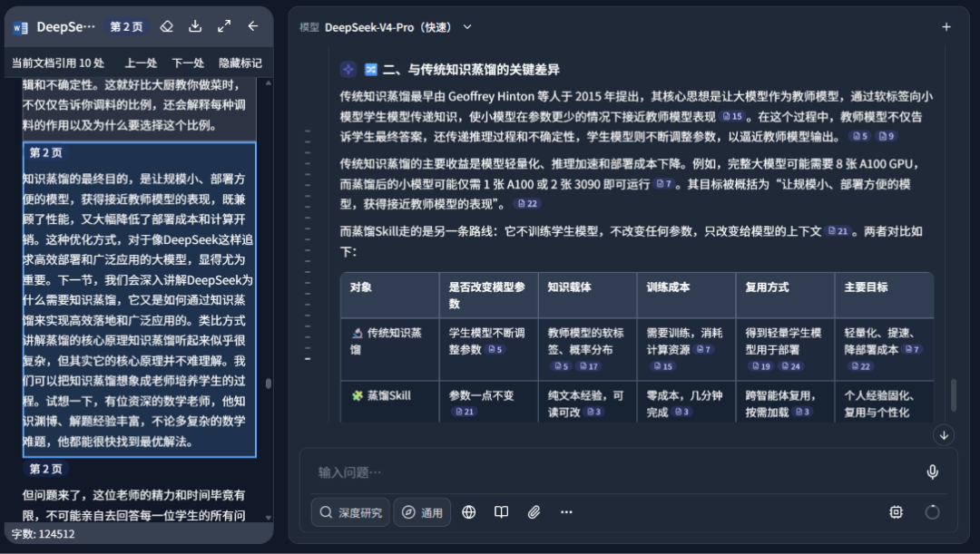This screenshot has height=554, width=980.
Task: Open citation badge 24 in the table
Action: (x=791, y=366)
